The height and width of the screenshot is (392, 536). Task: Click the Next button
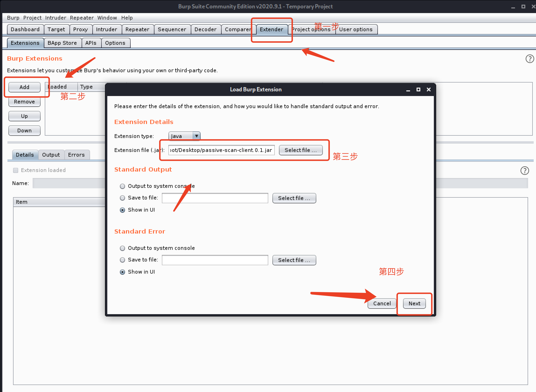tap(414, 303)
